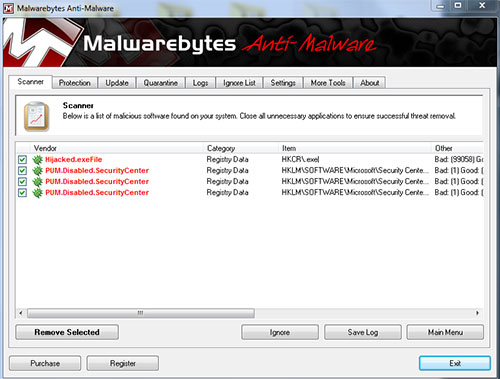The width and height of the screenshot is (500, 379).
Task: Select the Scanner tab
Action: click(30, 82)
